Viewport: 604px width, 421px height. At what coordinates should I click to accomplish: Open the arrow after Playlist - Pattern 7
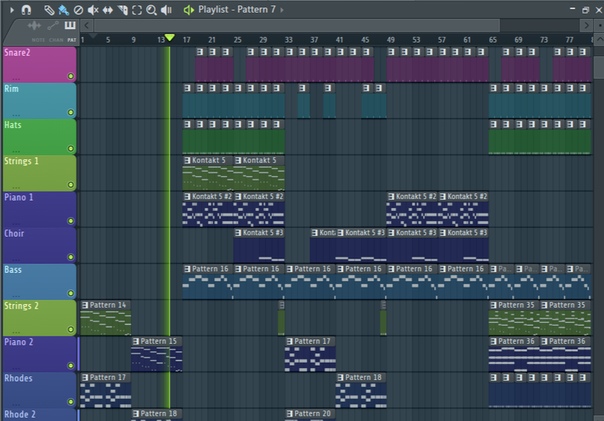[282, 10]
